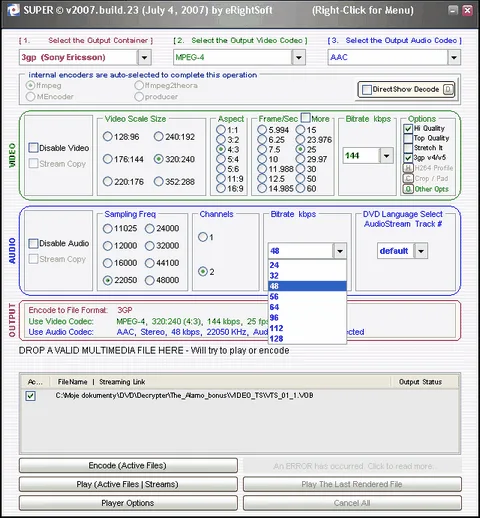Minimize the SUPER window
This screenshot has height=518, width=480.
point(453,10)
